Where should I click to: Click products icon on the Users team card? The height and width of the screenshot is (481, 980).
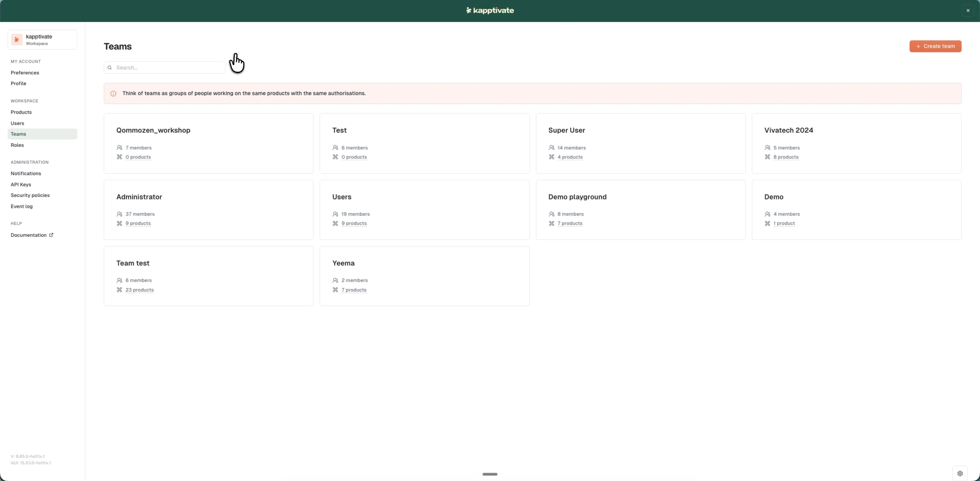(335, 223)
